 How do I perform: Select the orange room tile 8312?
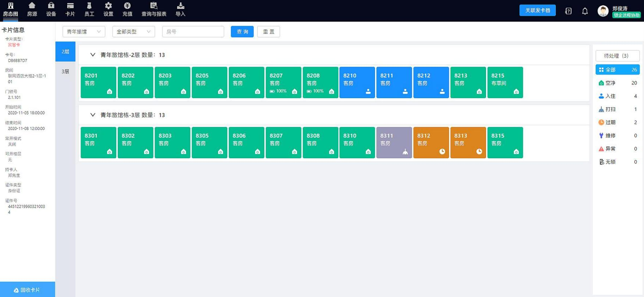(x=431, y=142)
